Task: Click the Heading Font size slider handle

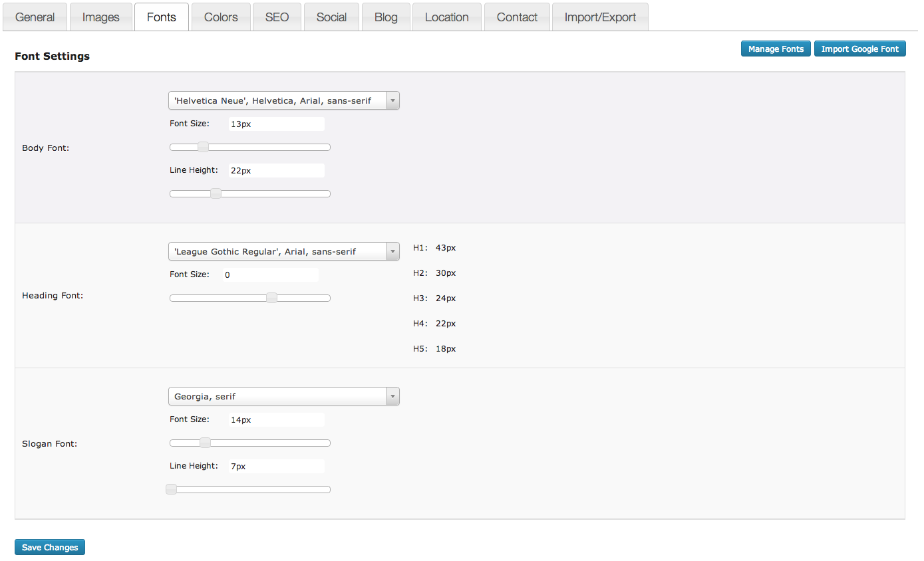Action: (x=271, y=298)
